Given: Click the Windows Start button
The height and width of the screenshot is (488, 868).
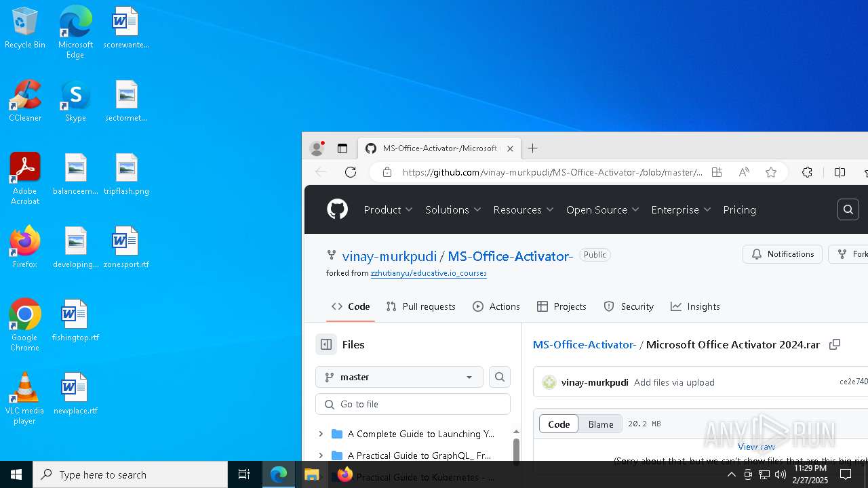Looking at the screenshot, I should coord(16,474).
